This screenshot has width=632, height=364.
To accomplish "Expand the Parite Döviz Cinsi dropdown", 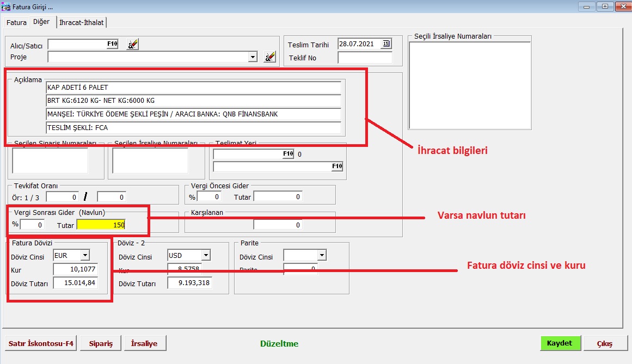I will tap(321, 255).
